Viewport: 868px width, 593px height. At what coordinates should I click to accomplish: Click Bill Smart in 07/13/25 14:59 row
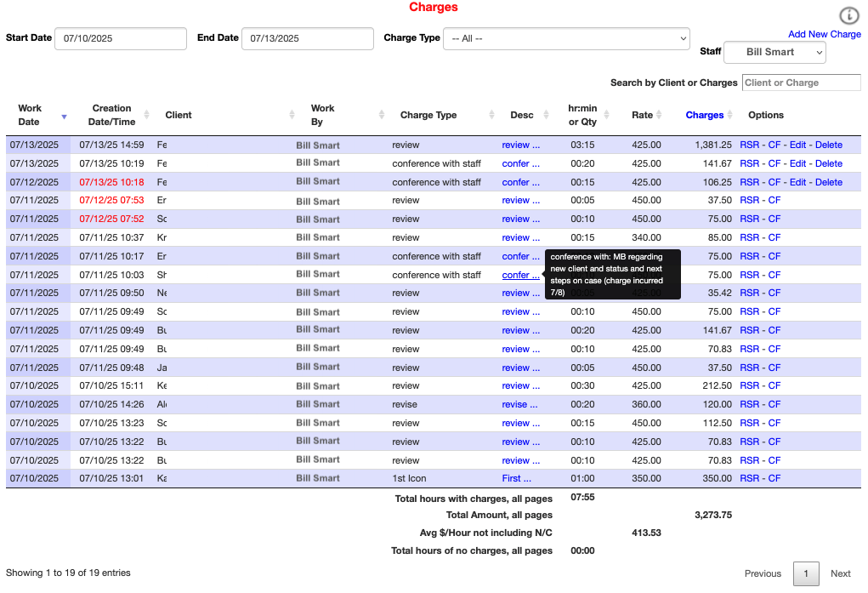[318, 145]
